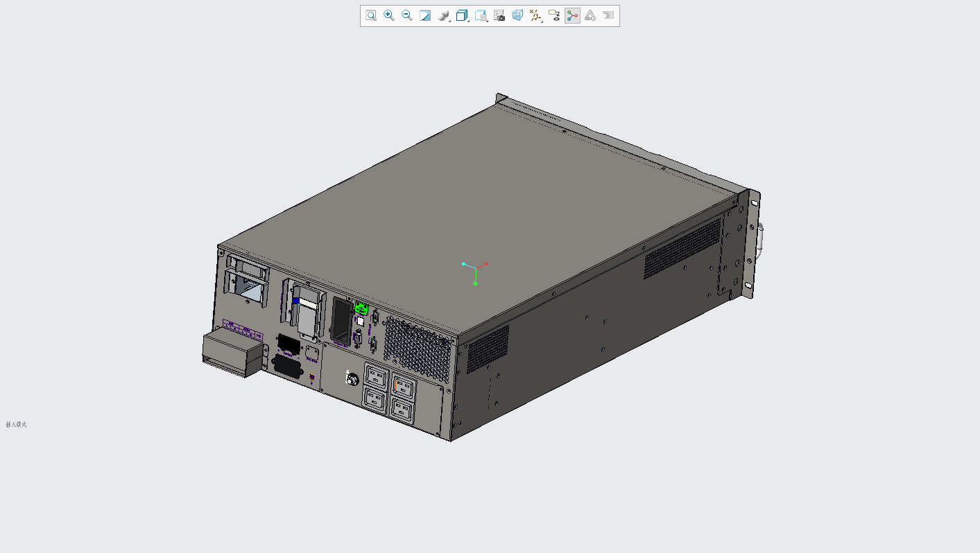The height and width of the screenshot is (553, 980).
Task: Open the Datum Display Filters dropdown
Action: click(535, 15)
